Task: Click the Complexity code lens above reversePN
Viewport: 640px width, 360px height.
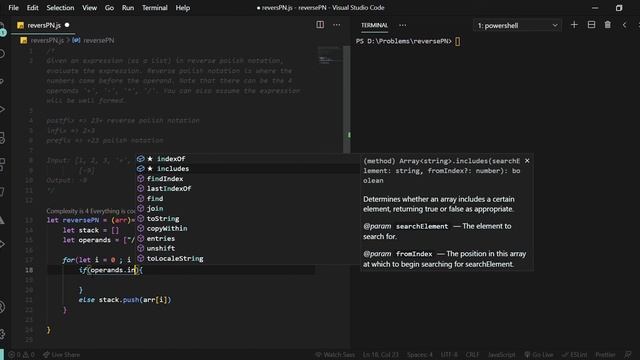Action: (x=91, y=211)
